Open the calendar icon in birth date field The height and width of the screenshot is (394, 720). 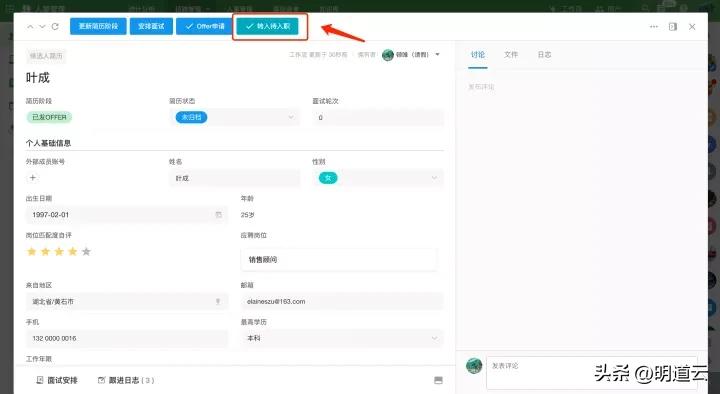click(219, 215)
